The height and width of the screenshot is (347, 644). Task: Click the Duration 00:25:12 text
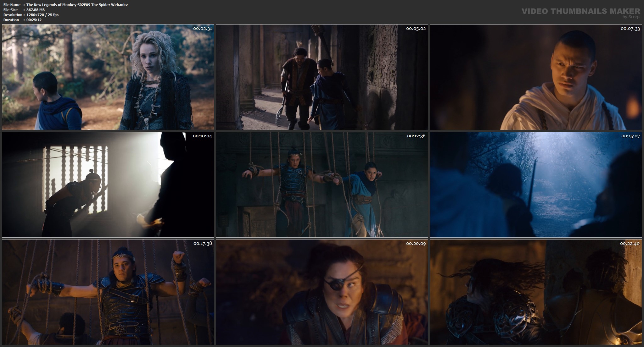click(x=34, y=20)
